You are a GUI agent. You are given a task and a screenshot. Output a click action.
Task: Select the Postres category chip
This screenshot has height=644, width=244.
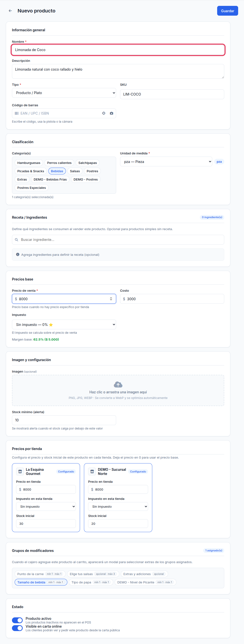(92, 171)
